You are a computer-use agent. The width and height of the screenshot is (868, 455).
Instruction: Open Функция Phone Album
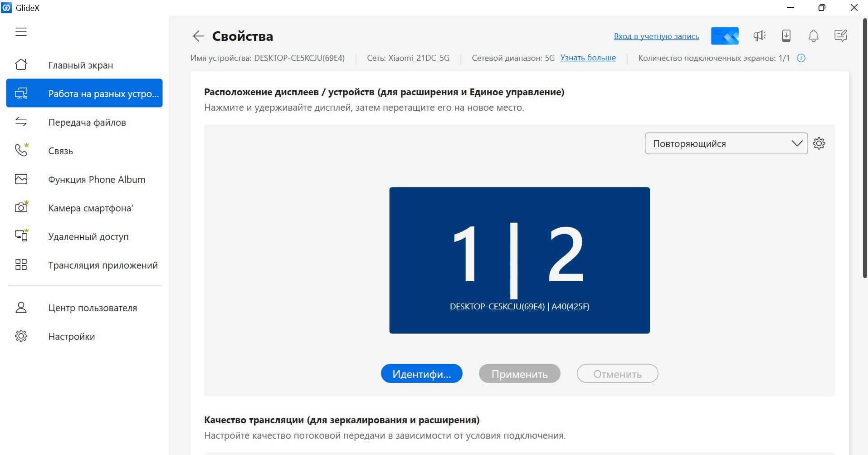tap(84, 179)
